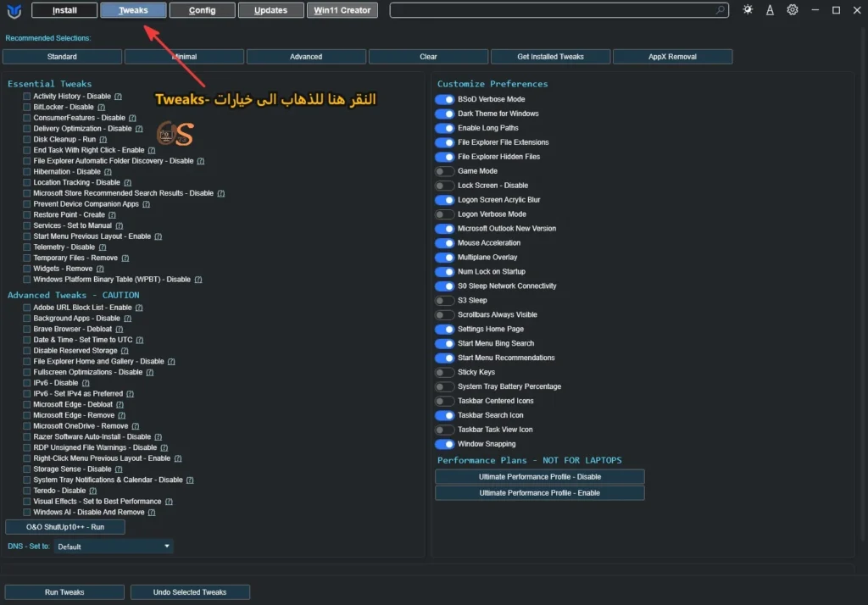Open help icon for ConsumerFeatures - Disable

point(132,118)
